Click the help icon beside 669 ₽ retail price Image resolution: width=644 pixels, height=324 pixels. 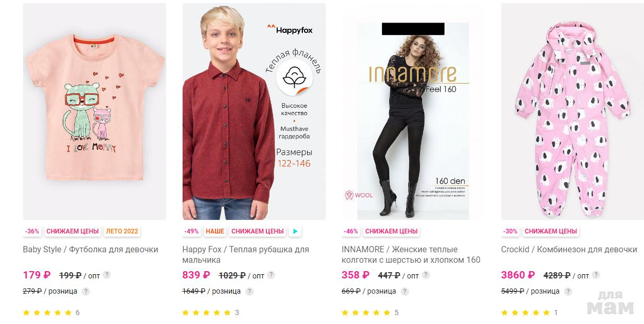pyautogui.click(x=405, y=292)
